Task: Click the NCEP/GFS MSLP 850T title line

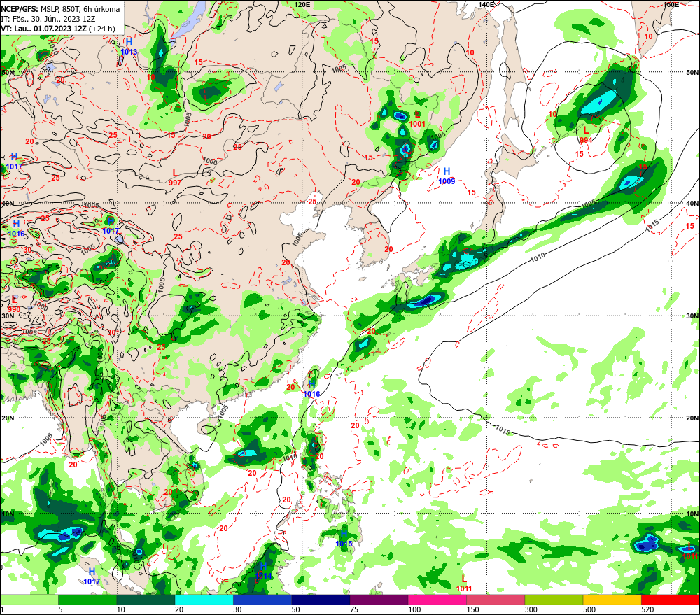Action: [60, 9]
